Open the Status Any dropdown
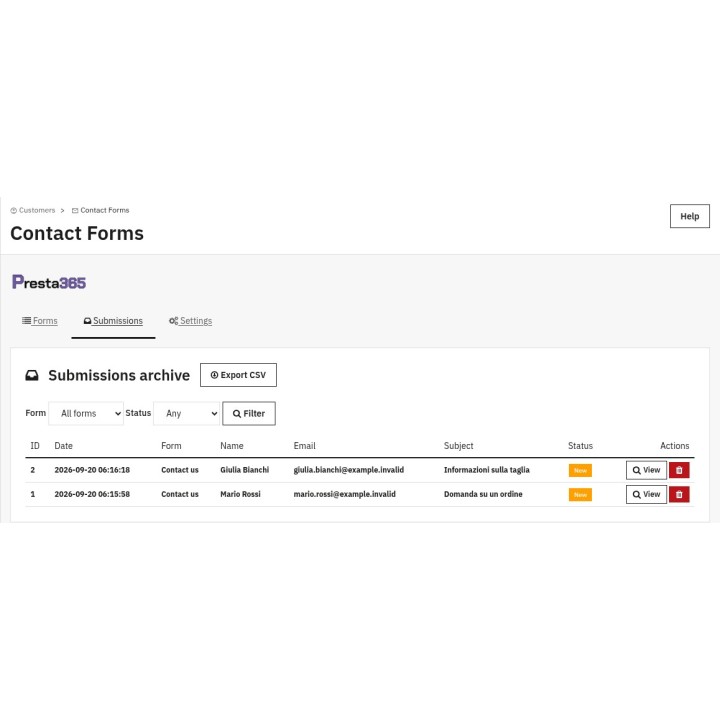The width and height of the screenshot is (720, 720). point(186,413)
